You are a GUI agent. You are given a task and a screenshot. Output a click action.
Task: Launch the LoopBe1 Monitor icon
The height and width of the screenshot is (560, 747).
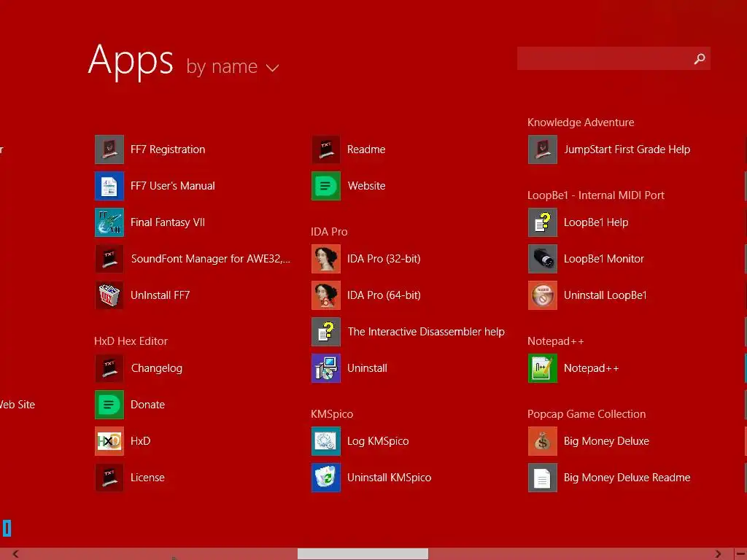(543, 259)
